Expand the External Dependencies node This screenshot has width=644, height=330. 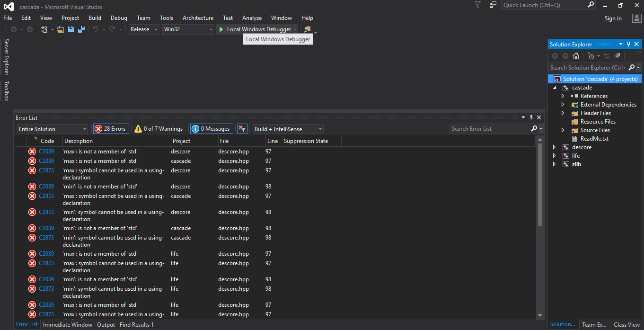(x=563, y=105)
